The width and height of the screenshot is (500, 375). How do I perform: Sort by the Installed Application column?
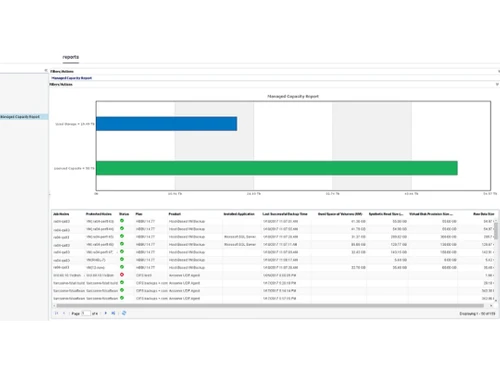point(239,214)
